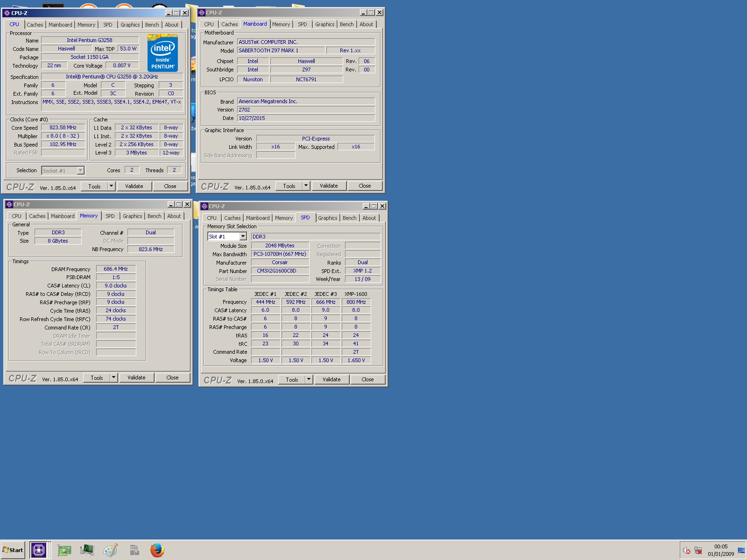Click the clock showing 00:05
Screen dimensions: 747x560
[721, 546]
